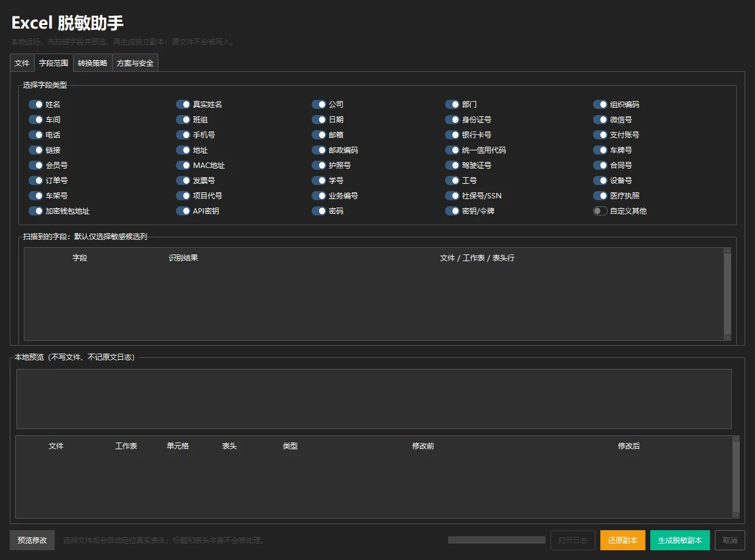Toggle the 链接 field switch

(36, 150)
